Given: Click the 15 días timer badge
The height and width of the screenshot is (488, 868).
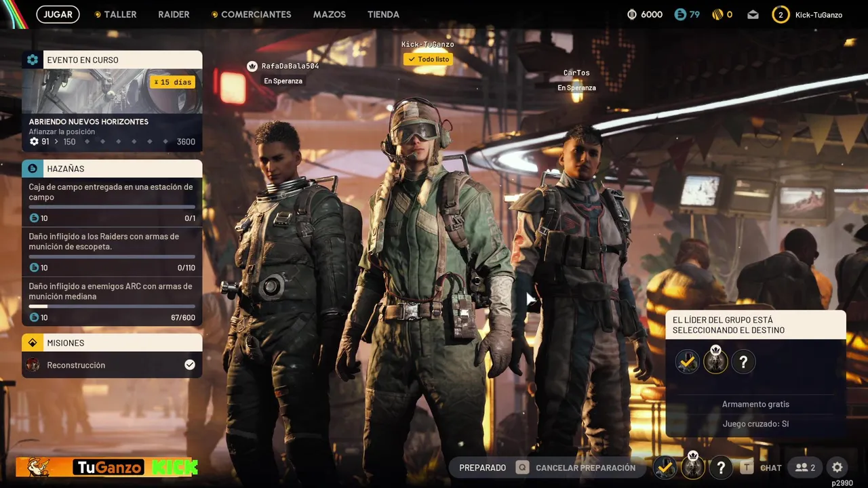Looking at the screenshot, I should 172,82.
